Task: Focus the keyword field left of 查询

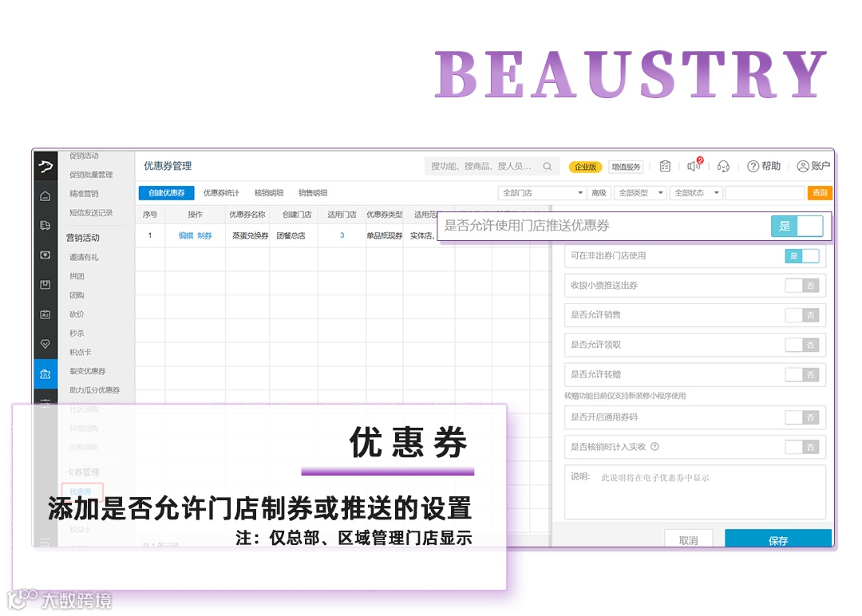Action: point(765,193)
